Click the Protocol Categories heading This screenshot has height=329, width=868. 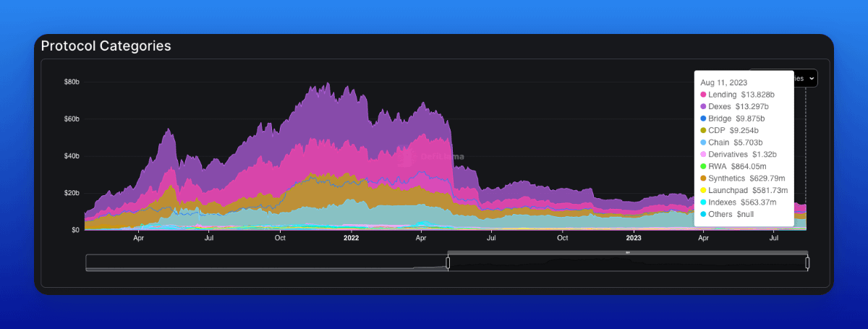point(106,46)
